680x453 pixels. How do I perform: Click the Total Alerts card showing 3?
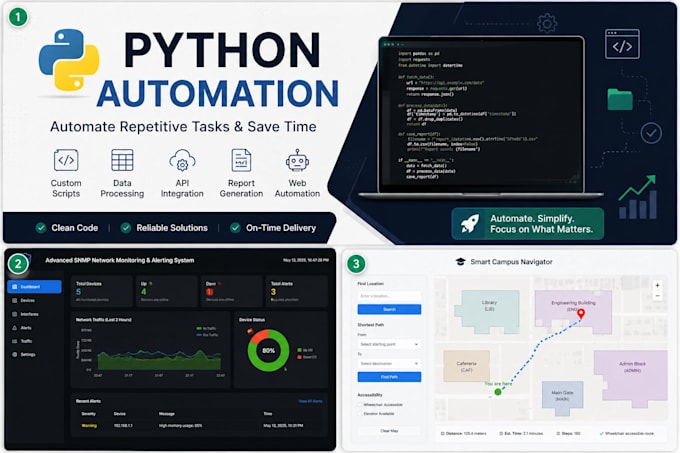296,291
